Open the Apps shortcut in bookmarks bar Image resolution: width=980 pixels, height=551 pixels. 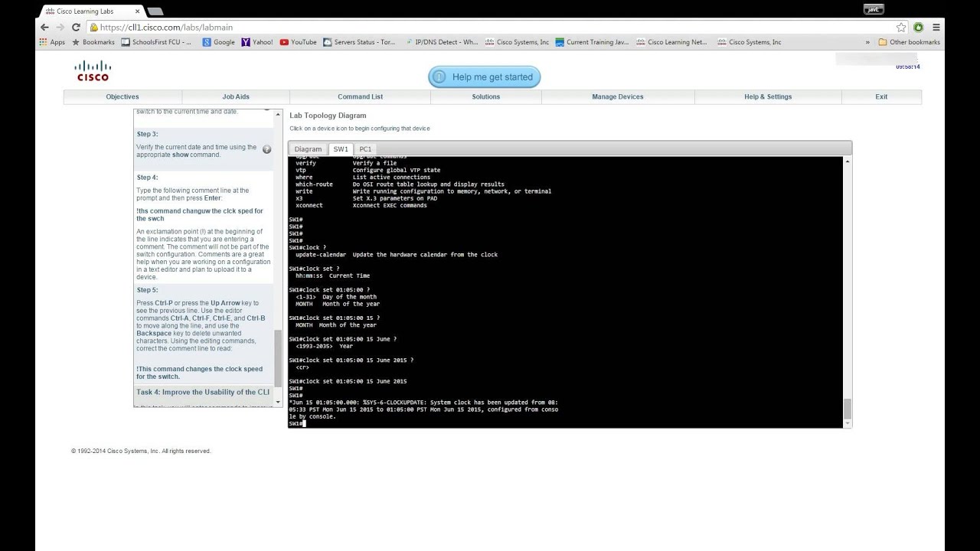pos(52,42)
